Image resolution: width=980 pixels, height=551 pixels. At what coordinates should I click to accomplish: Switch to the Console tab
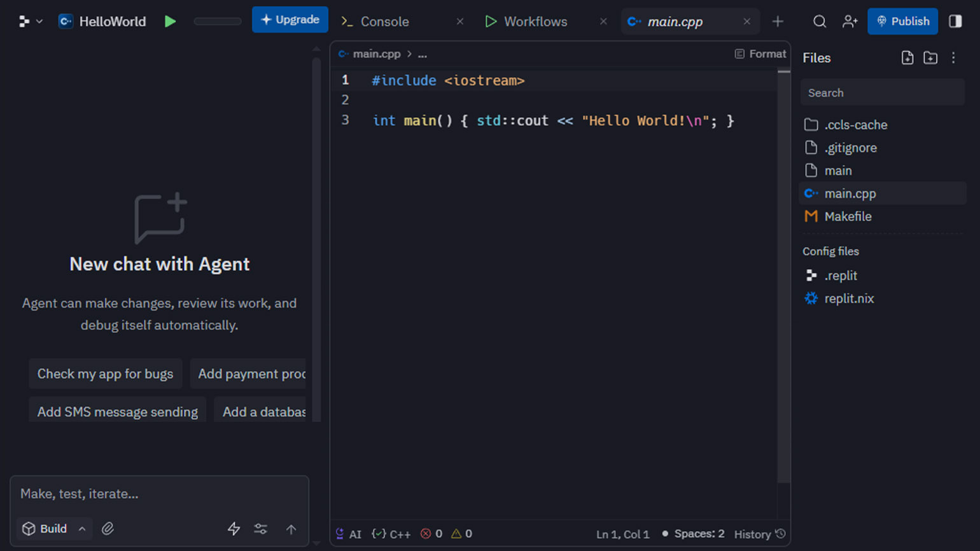coord(384,22)
